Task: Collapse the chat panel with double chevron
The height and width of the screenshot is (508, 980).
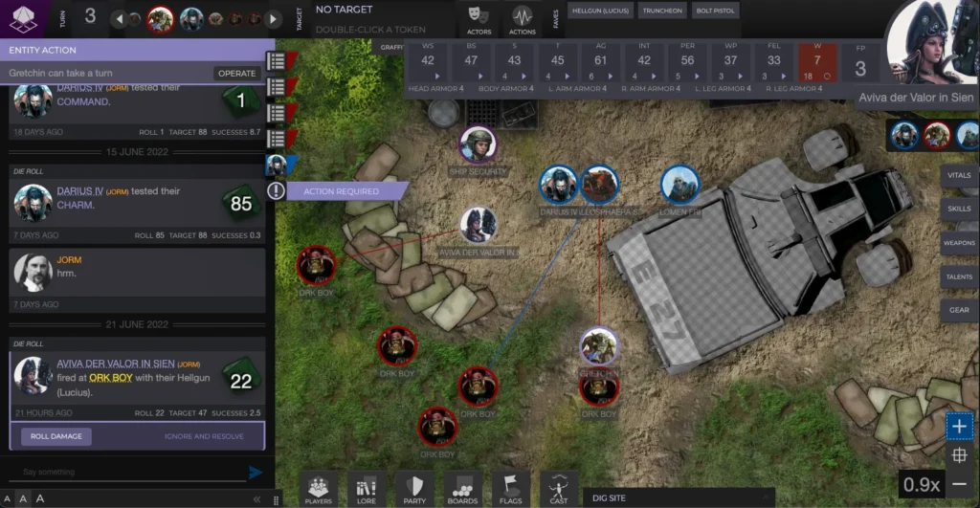Action: click(x=256, y=499)
